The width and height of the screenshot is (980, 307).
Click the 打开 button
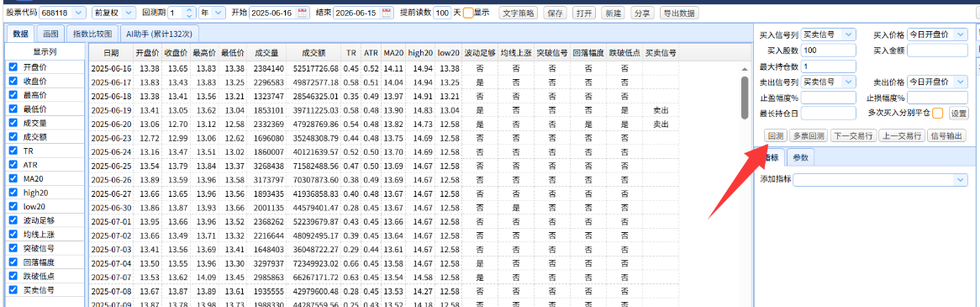[584, 13]
